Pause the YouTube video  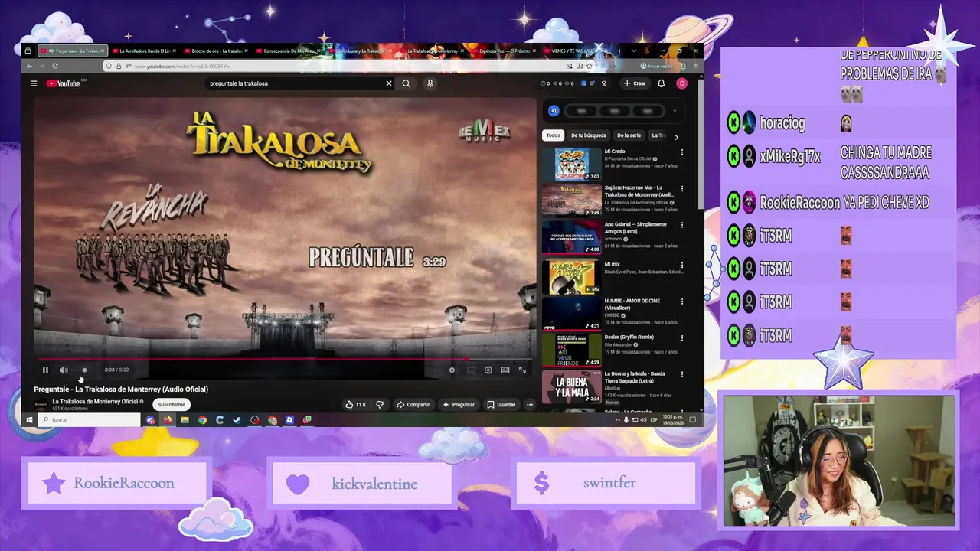point(45,370)
